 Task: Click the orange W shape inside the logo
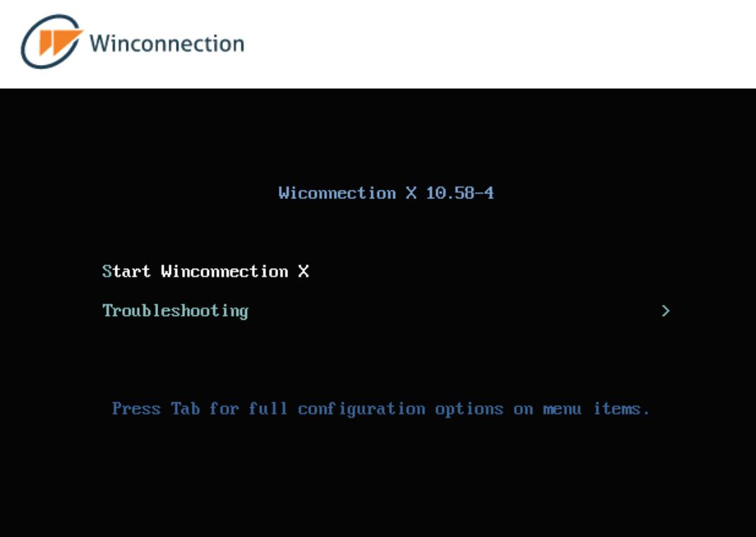click(x=60, y=42)
